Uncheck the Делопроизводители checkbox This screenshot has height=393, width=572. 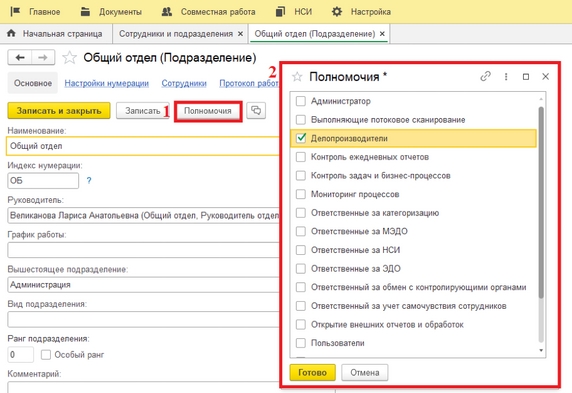point(301,138)
